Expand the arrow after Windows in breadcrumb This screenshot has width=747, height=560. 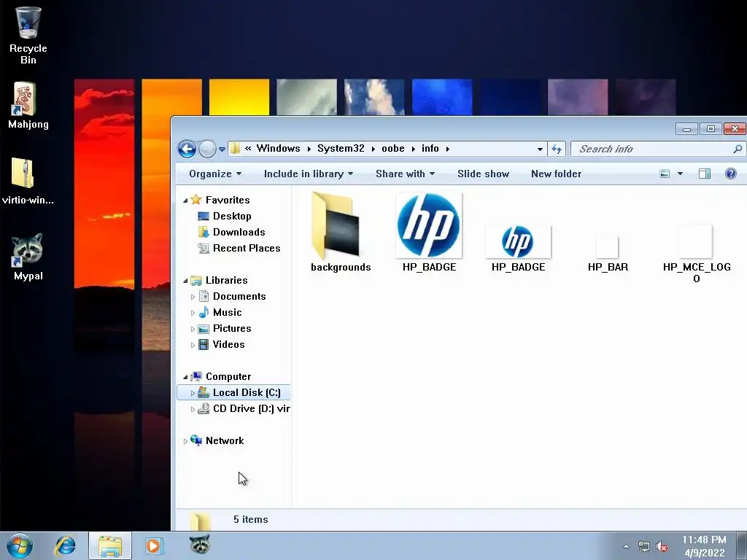[x=309, y=149]
